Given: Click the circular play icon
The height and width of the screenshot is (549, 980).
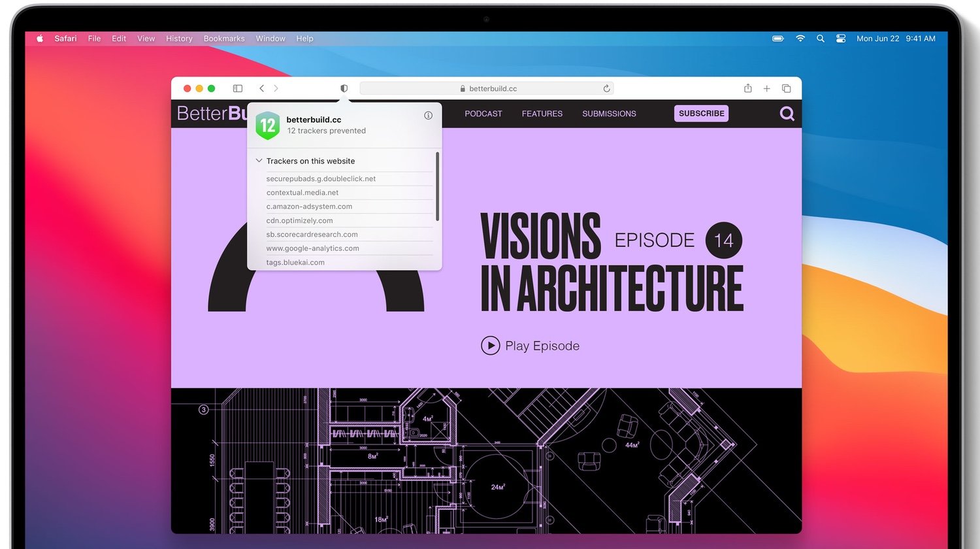Looking at the screenshot, I should [x=490, y=345].
